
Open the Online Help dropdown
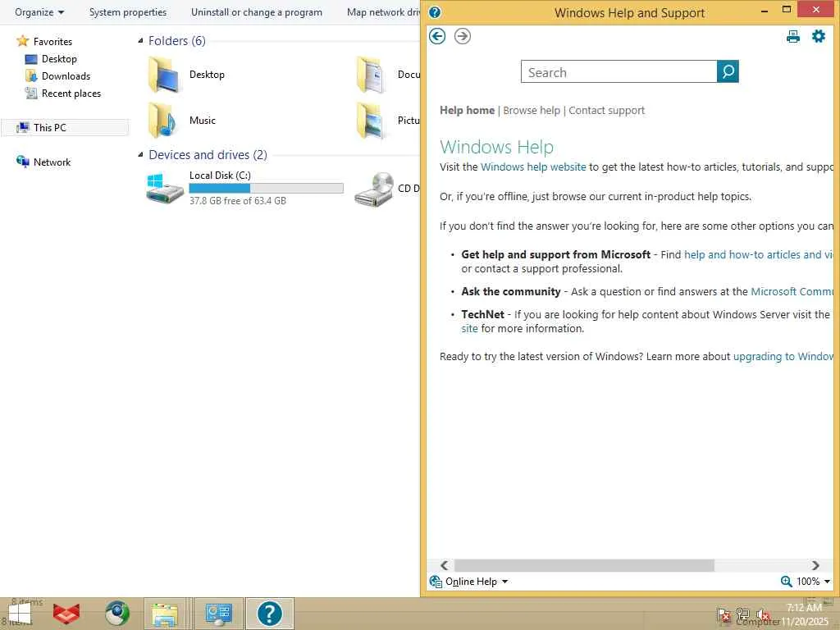pyautogui.click(x=468, y=582)
